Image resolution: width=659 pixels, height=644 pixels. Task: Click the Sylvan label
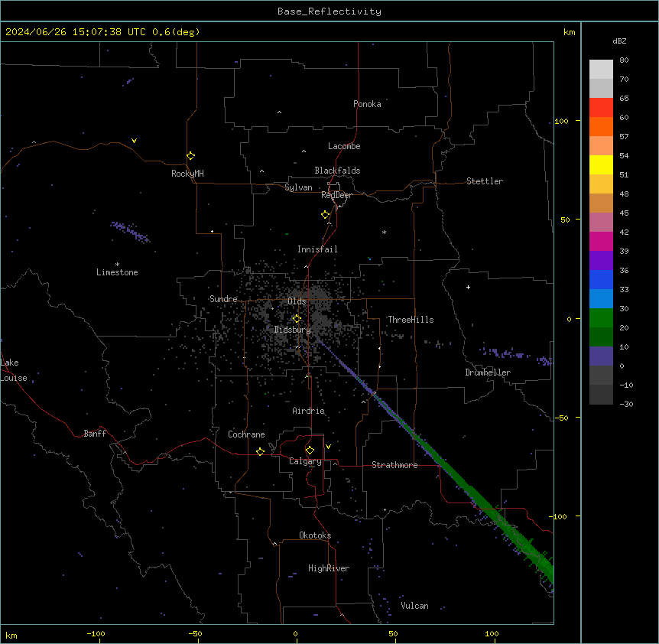pos(298,187)
